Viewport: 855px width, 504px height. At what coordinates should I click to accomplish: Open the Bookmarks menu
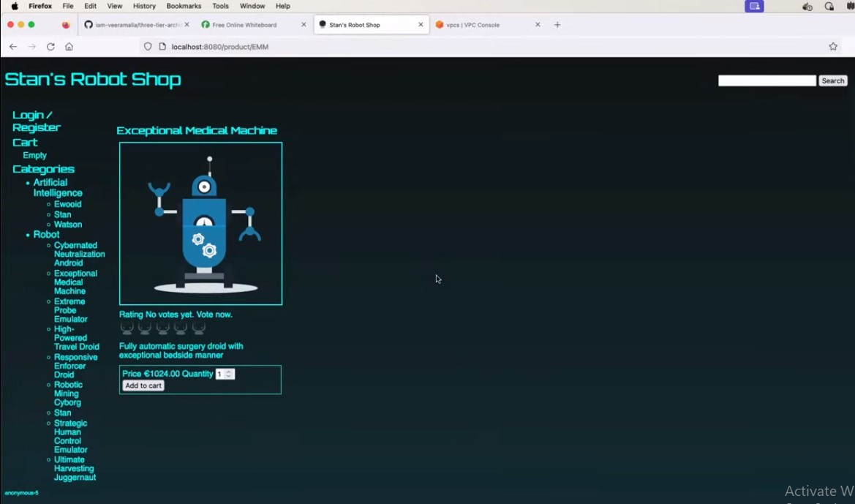[184, 6]
